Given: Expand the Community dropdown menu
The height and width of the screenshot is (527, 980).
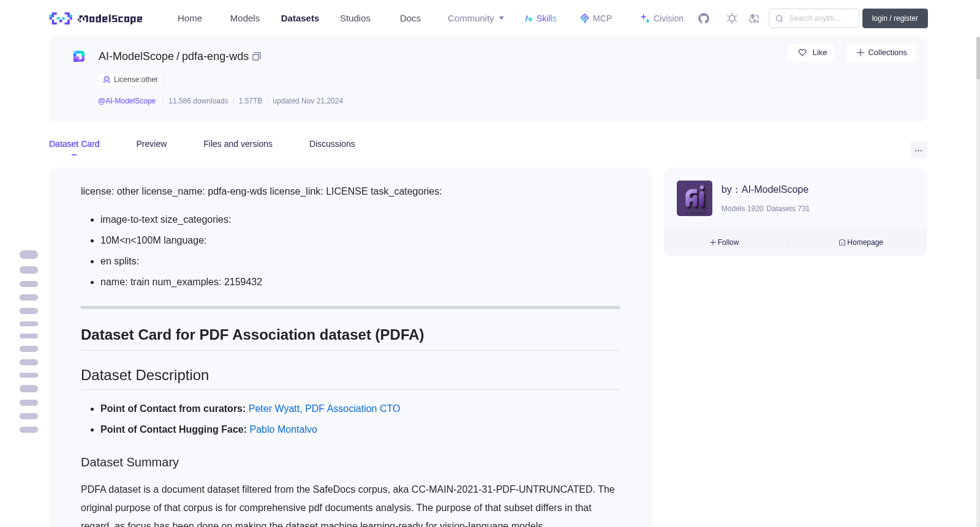Looking at the screenshot, I should 476,18.
